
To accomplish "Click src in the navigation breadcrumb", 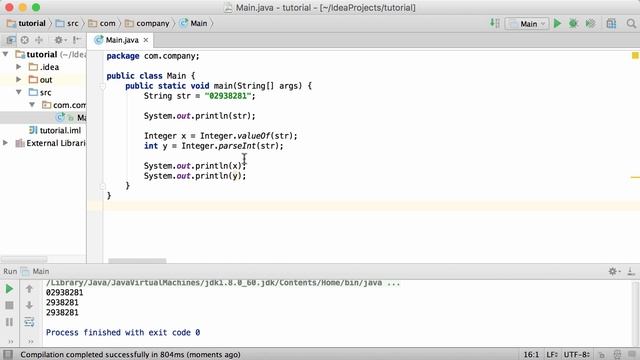I will click(x=67, y=23).
